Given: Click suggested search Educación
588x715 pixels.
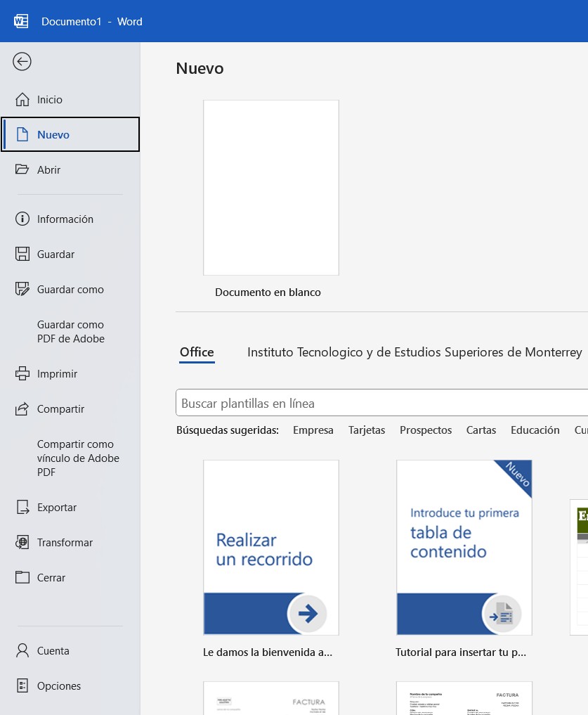Looking at the screenshot, I should 535,430.
